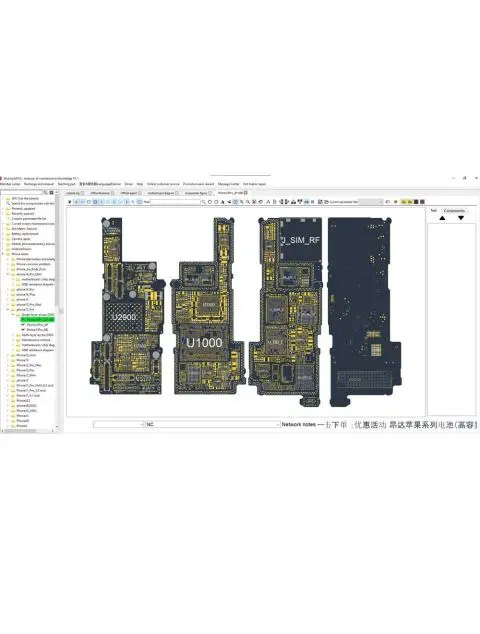
Task: Expand the iPhone12_Pro folder in the tree
Action: tap(7, 370)
